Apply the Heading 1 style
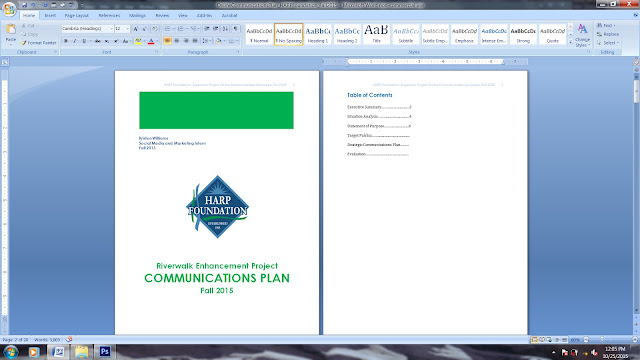The image size is (640, 360). pyautogui.click(x=318, y=34)
